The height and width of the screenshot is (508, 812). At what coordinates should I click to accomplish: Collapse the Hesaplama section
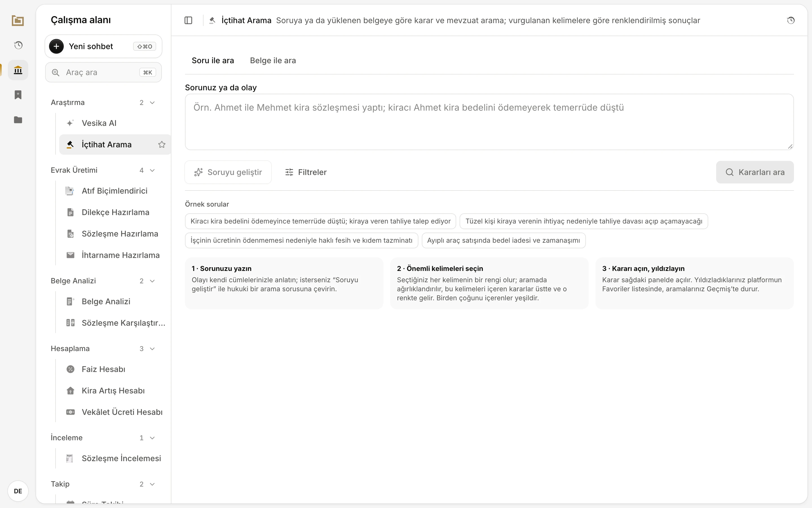click(152, 349)
